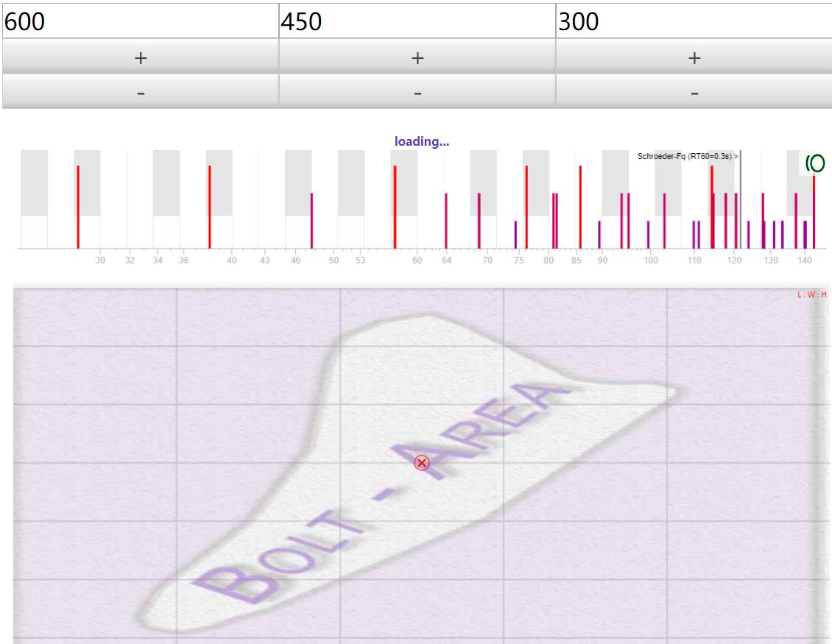Click the Schroeder-Fq (RT60=0.3s) label
The width and height of the screenshot is (832, 644).
coord(688,156)
